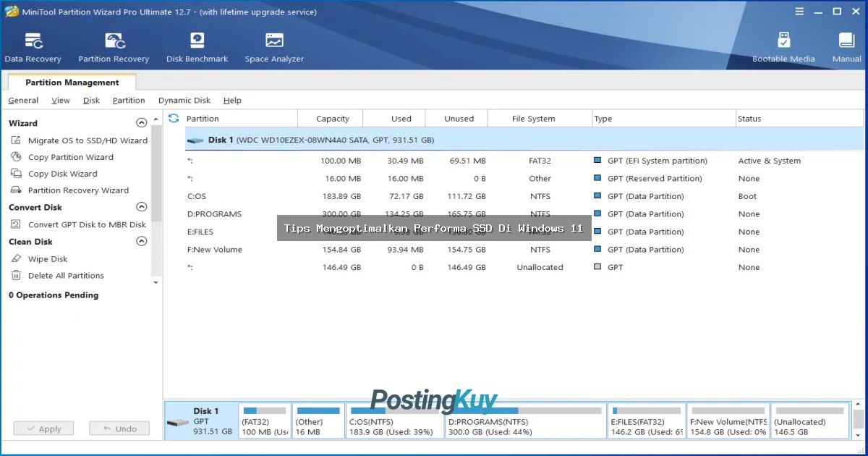Select Delete All Partitions action
Viewport: 868px width, 456px height.
coord(57,275)
